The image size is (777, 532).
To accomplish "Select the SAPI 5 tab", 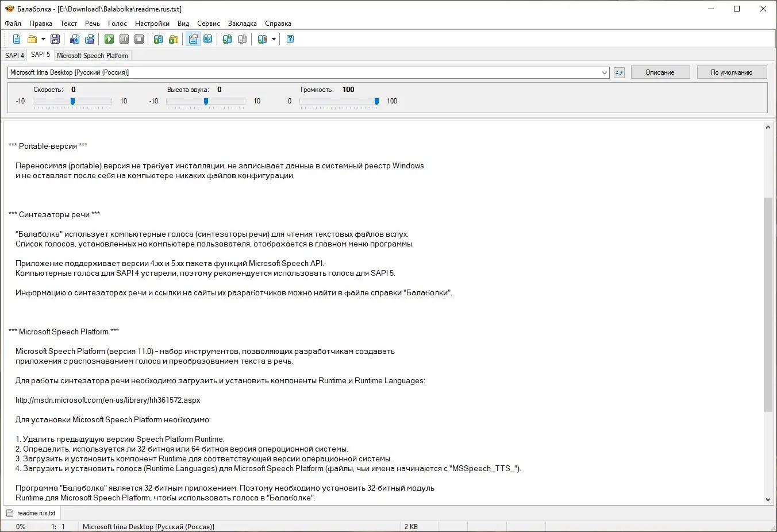I will point(40,55).
